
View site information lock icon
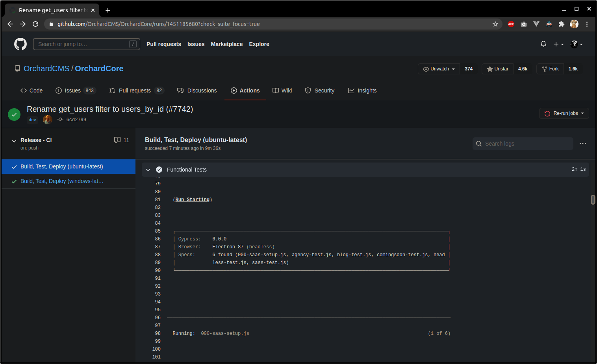coord(51,24)
